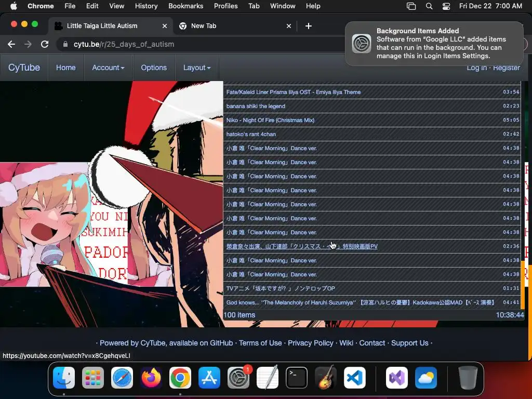Go to Home in navbar
Screen dimensions: 532x399
[66, 68]
